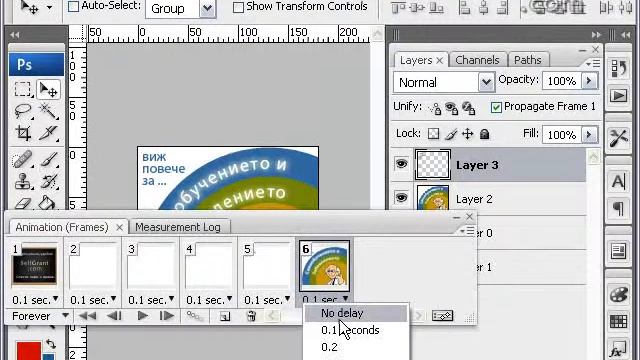Select the Magic Wand tool
The height and width of the screenshot is (360, 640).
tap(49, 111)
